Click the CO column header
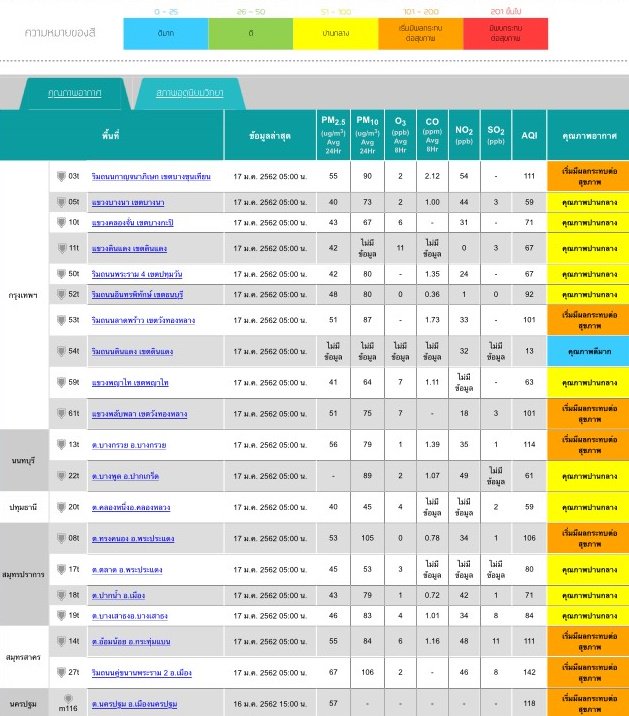629x716 pixels. tap(432, 135)
